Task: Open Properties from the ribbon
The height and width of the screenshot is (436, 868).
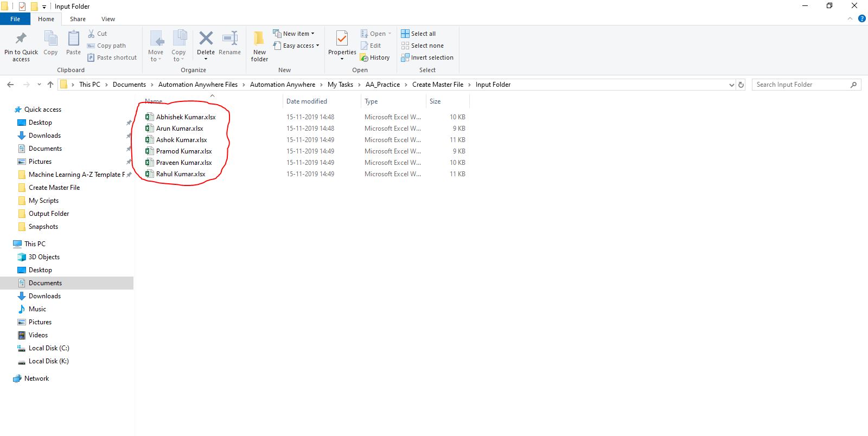Action: click(342, 46)
